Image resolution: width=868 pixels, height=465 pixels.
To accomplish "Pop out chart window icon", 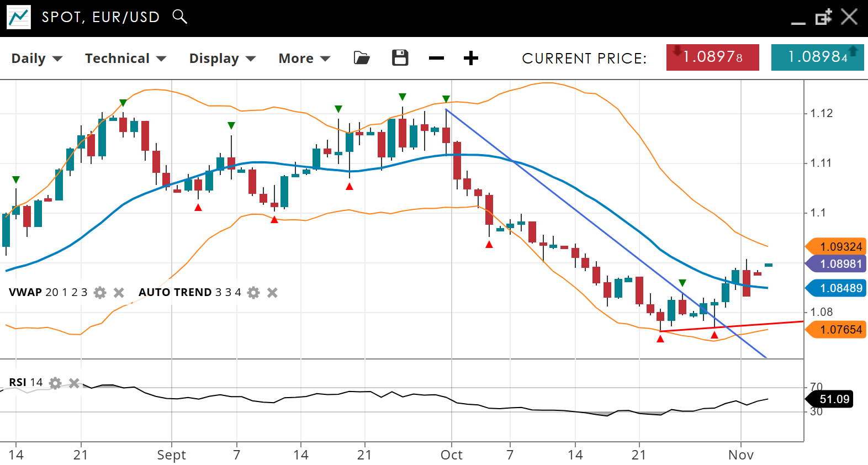I will click(x=823, y=17).
